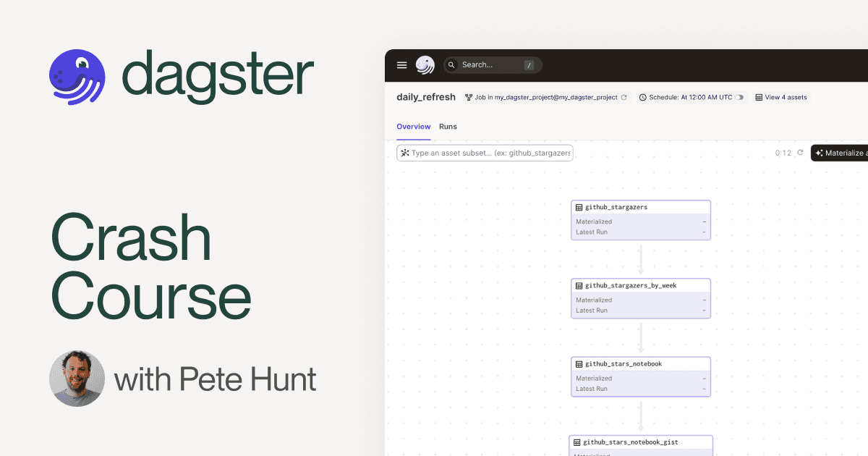Switch to the Runs tab
868x456 pixels.
coord(448,127)
